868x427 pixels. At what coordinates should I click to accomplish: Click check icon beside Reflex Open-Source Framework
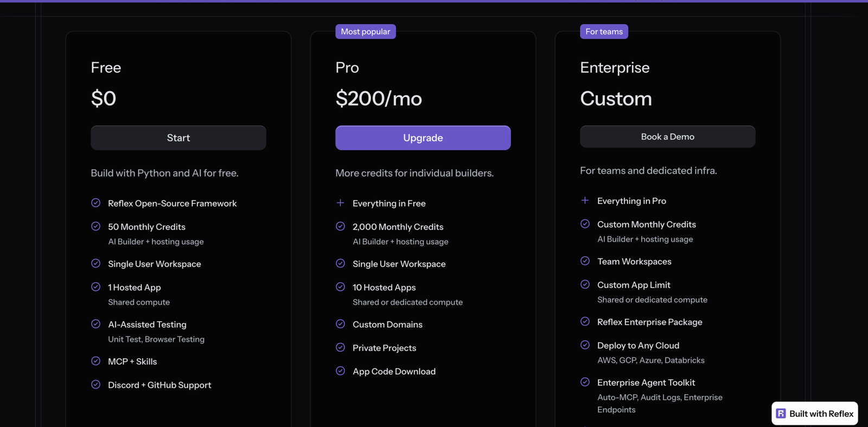pyautogui.click(x=96, y=203)
